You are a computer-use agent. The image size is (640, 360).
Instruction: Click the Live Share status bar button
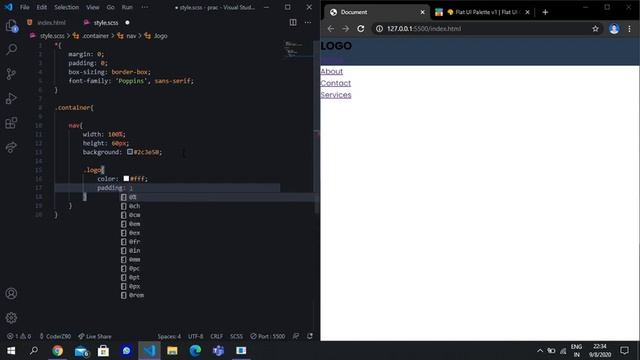95,336
